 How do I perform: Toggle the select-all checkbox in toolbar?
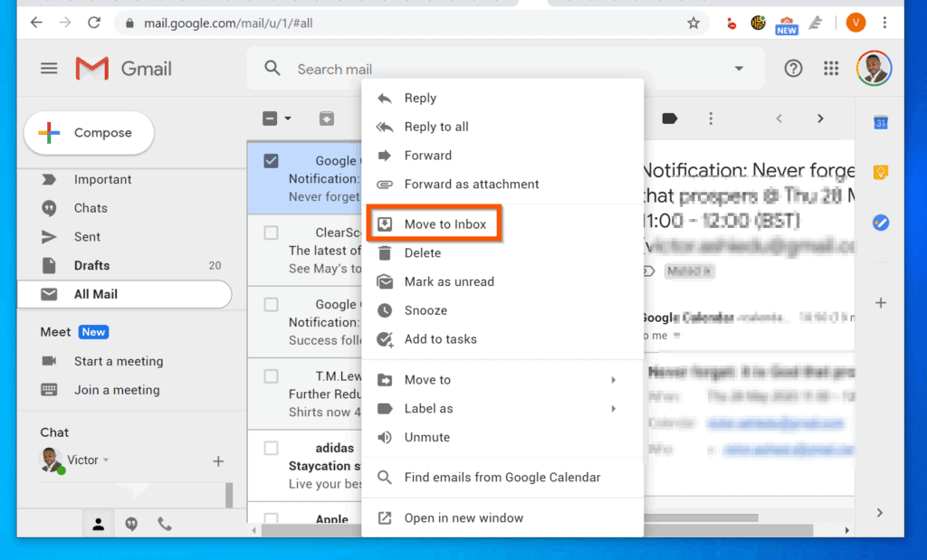(x=270, y=119)
